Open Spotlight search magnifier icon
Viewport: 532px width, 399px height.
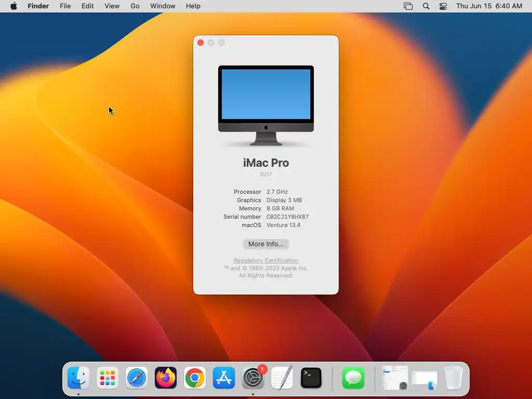[426, 6]
